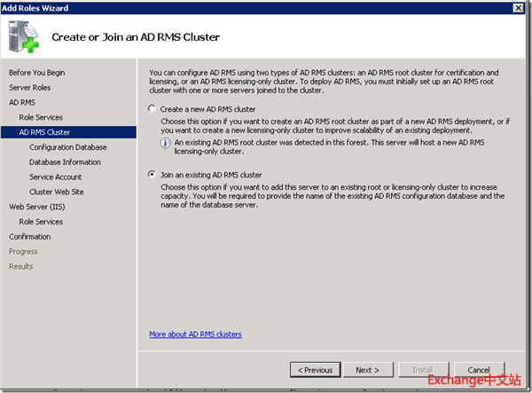
Task: Open Server Roles step in sidebar
Action: [x=29, y=88]
